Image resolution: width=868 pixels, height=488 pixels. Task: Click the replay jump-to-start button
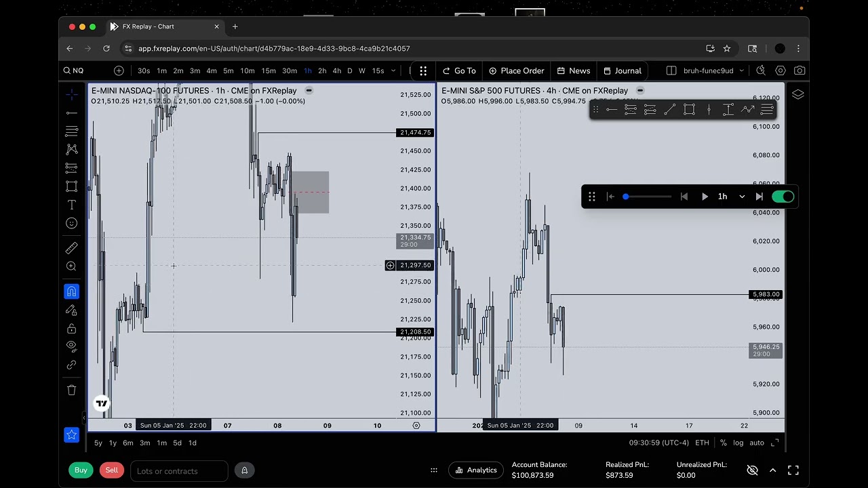pos(610,197)
